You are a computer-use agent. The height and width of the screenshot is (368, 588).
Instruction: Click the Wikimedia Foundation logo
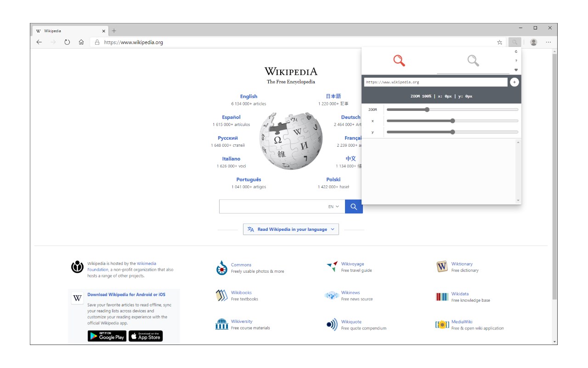77,267
